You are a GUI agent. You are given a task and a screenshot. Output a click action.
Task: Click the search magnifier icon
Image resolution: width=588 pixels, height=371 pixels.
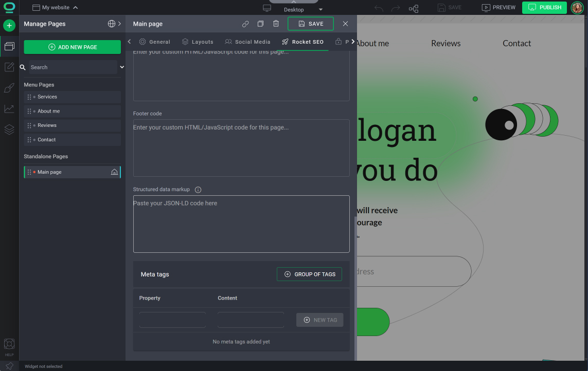pos(23,67)
